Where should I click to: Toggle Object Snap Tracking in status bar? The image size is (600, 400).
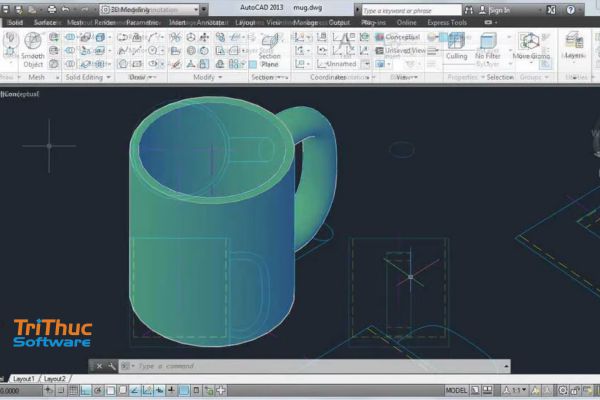tap(135, 390)
